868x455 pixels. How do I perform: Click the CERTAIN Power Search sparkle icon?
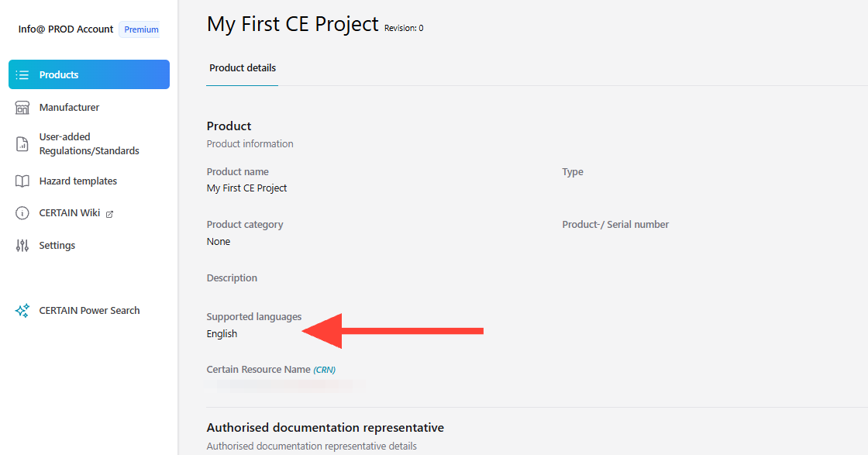22,311
